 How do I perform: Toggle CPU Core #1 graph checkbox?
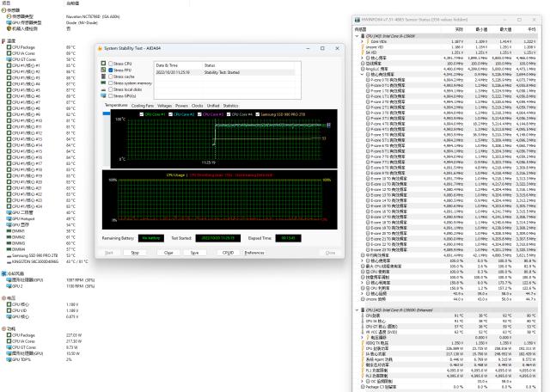pos(142,114)
